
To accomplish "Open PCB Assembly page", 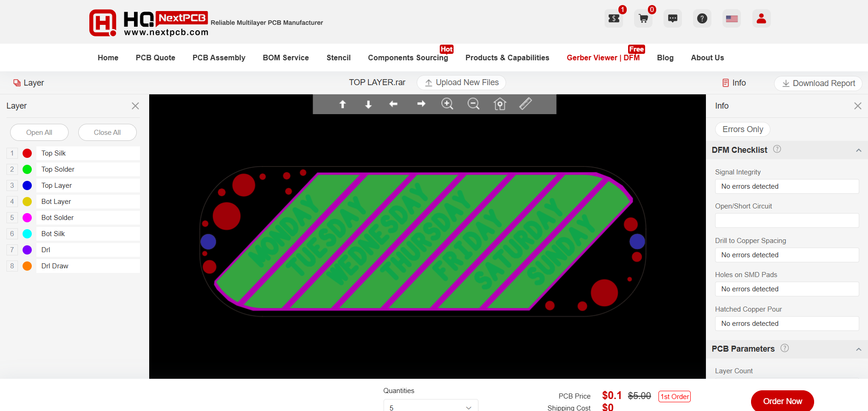I will click(219, 58).
